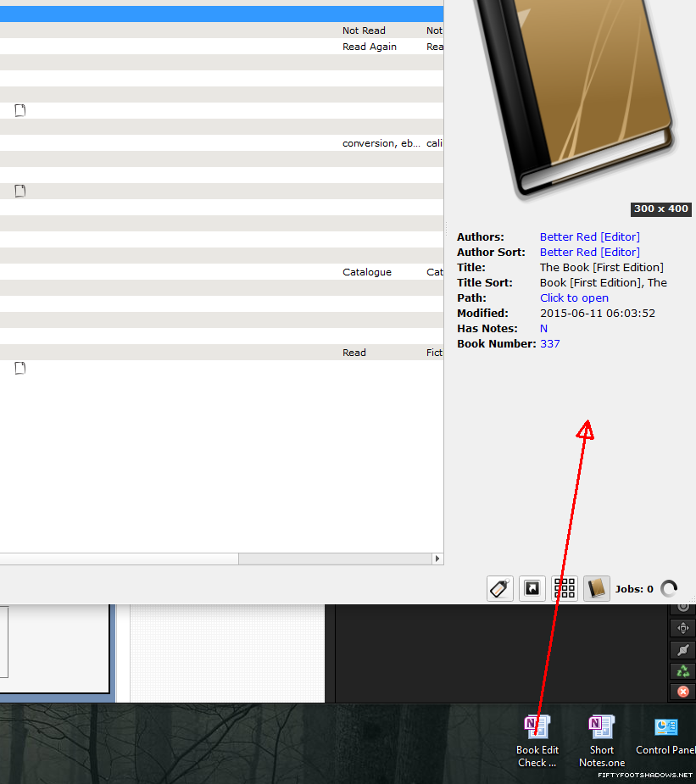This screenshot has width=696, height=784.
Task: Click the 'Not Read' cell
Action: 364,31
